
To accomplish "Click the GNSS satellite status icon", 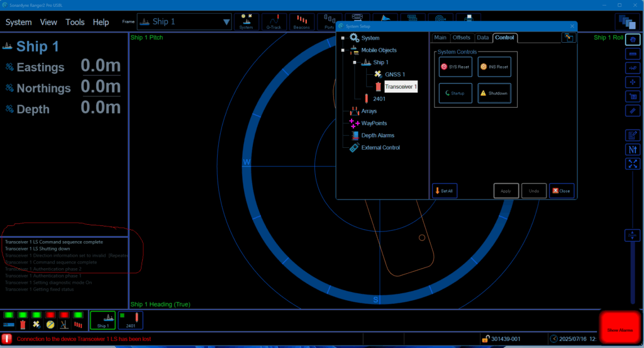I will pos(36,325).
